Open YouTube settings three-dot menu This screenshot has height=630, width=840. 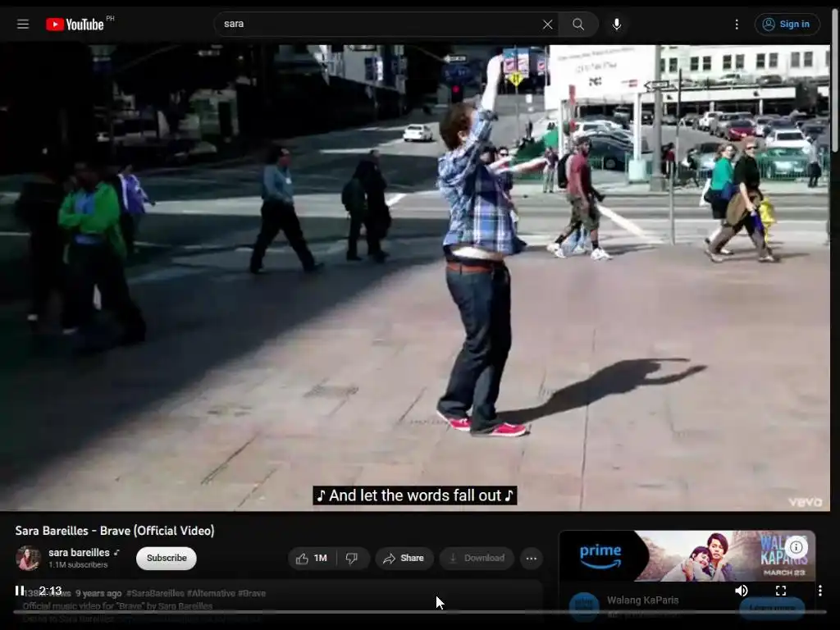737,24
